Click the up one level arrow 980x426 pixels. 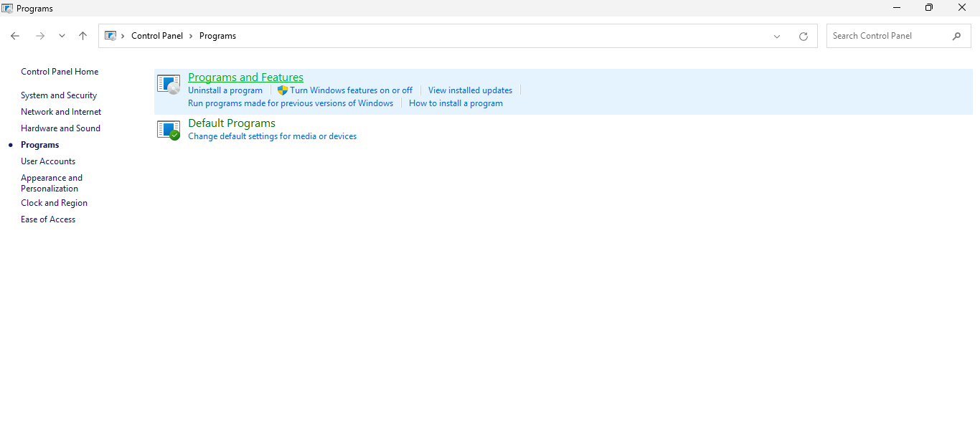(83, 36)
